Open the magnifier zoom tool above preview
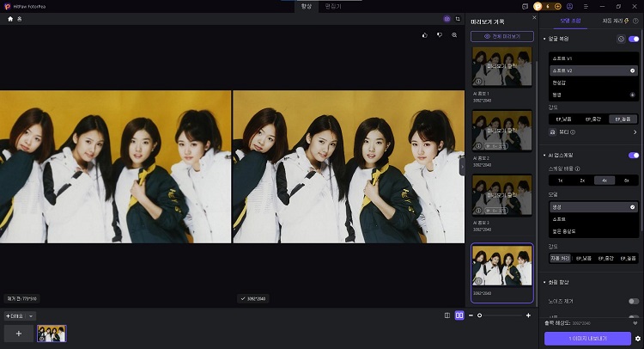 pyautogui.click(x=454, y=35)
